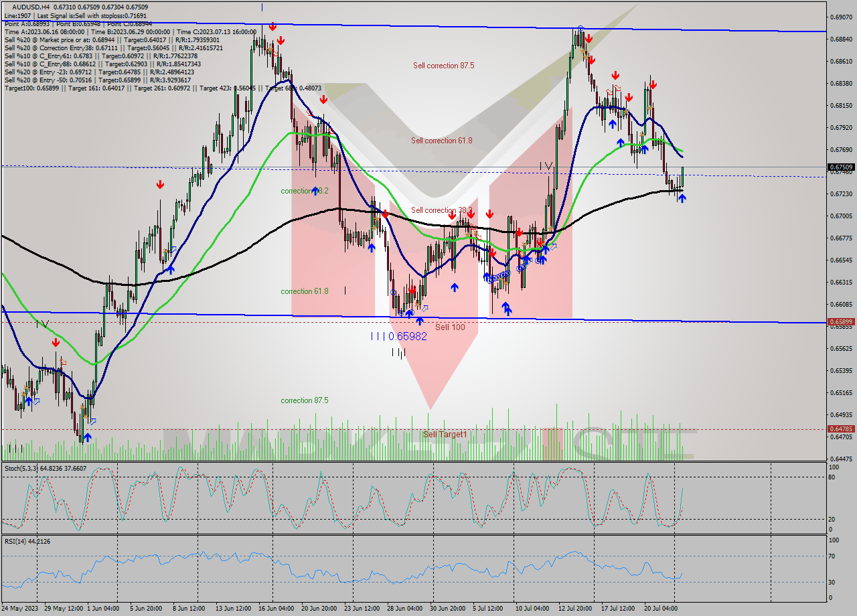Image resolution: width=857 pixels, height=616 pixels.
Task: Click 0.68840 on the price axis
Action: 842,39
